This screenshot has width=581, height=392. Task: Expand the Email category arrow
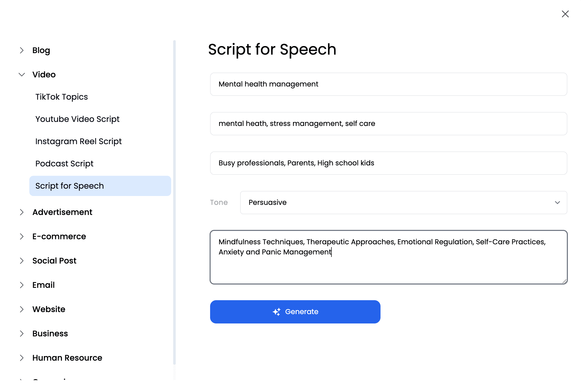coord(22,285)
